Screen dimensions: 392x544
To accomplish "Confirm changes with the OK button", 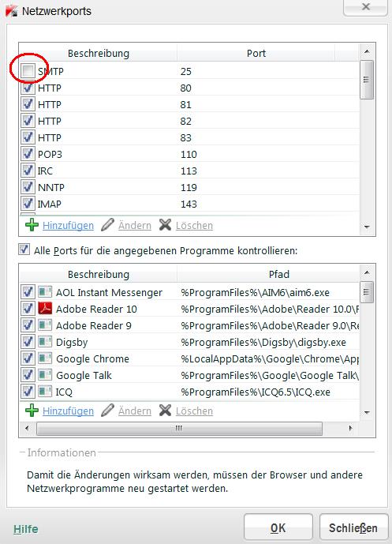I will click(278, 527).
